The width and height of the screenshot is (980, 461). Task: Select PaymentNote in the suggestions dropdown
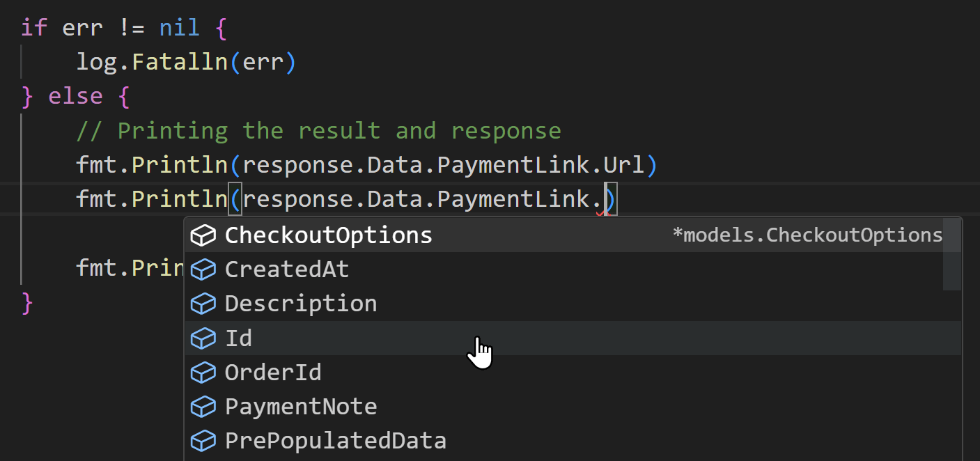pos(301,406)
